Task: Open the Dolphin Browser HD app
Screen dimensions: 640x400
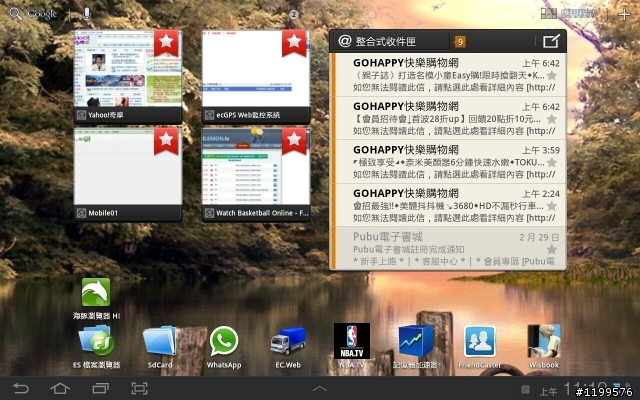Action: click(x=96, y=298)
